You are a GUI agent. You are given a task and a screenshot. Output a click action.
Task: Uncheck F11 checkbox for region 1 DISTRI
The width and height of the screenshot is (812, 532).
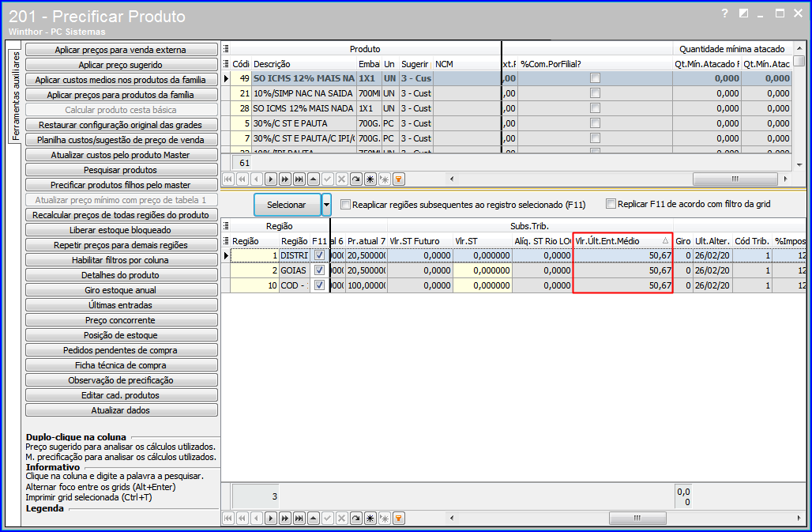click(x=320, y=255)
